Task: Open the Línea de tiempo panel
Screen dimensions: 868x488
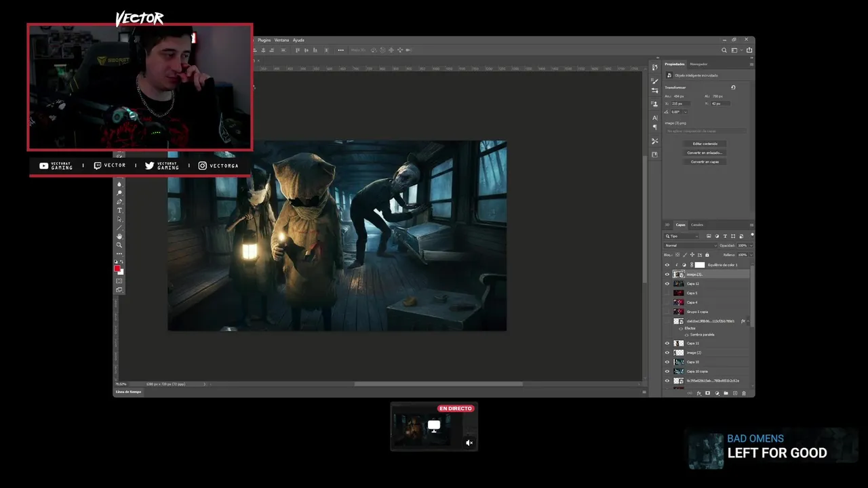Action: 128,392
